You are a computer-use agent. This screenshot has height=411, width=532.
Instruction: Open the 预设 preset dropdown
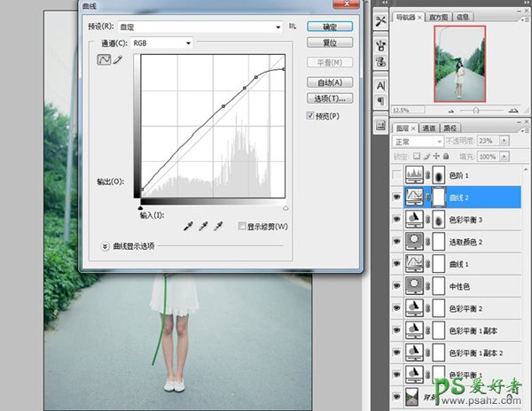click(203, 27)
